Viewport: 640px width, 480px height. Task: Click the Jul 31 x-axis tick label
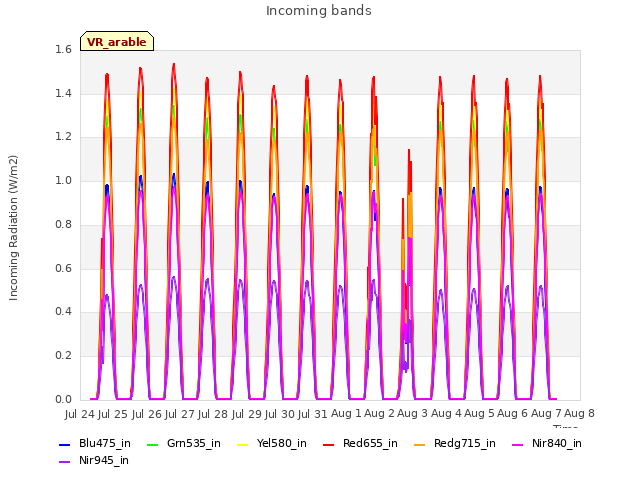point(312,414)
